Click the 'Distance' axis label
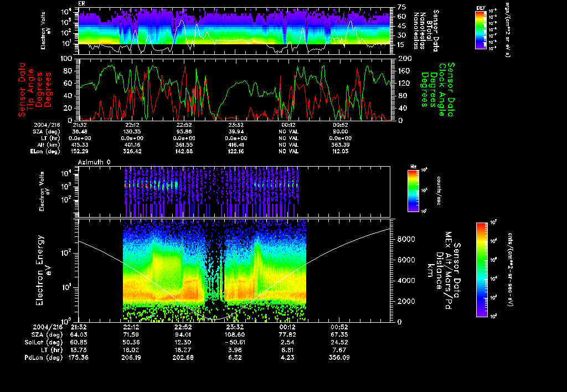The height and width of the screenshot is (392, 567). coord(439,271)
